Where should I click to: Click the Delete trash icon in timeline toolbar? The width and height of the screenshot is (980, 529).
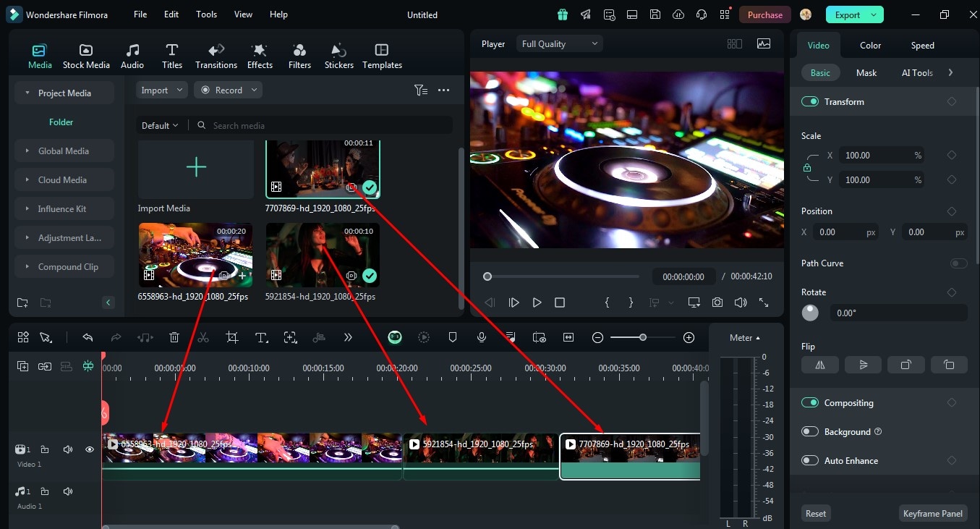coord(174,337)
